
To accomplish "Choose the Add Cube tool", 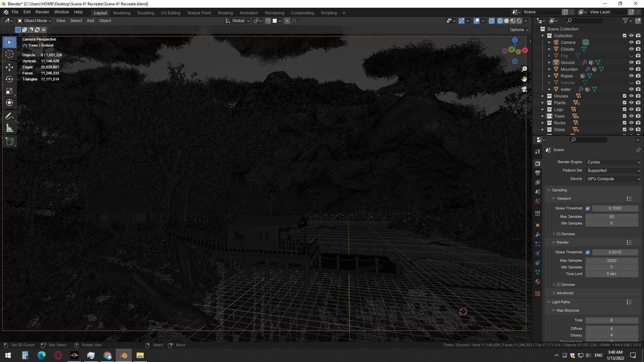I will click(x=9, y=141).
